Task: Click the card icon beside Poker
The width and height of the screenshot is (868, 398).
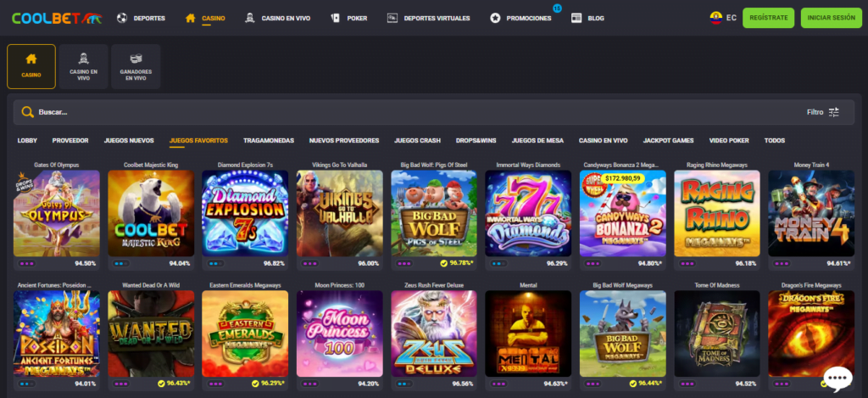Action: pyautogui.click(x=335, y=19)
